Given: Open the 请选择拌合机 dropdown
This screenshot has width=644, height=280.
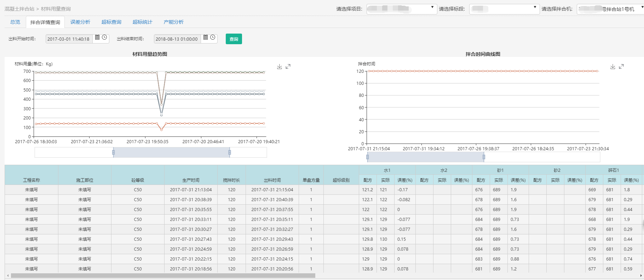Looking at the screenshot, I should (610, 9).
